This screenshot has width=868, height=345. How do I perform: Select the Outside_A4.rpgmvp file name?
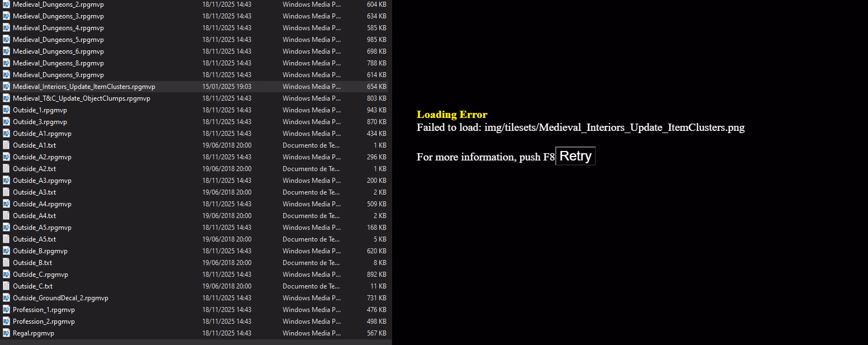coord(42,204)
